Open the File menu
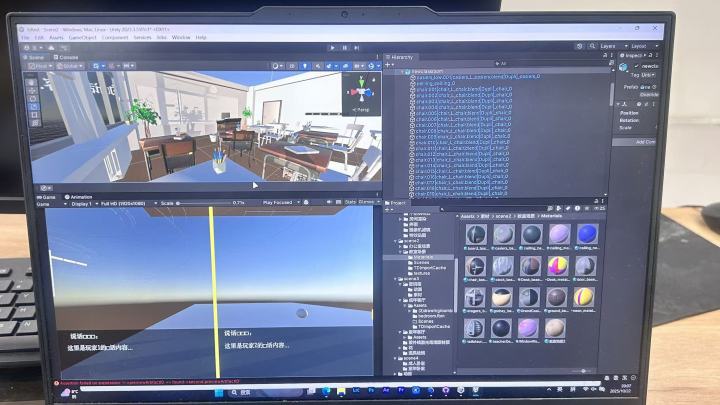 click(x=26, y=37)
